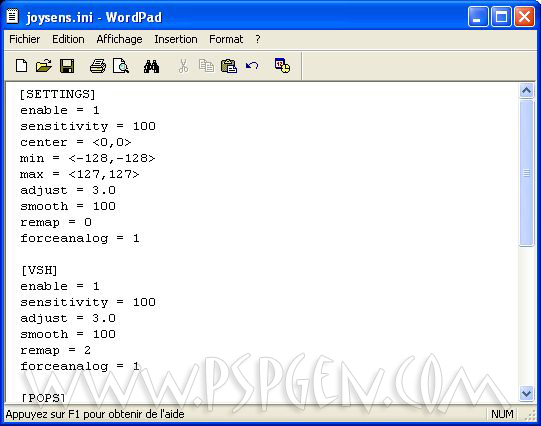This screenshot has width=541, height=426.
Task: Open the Edition menu
Action: click(x=68, y=39)
